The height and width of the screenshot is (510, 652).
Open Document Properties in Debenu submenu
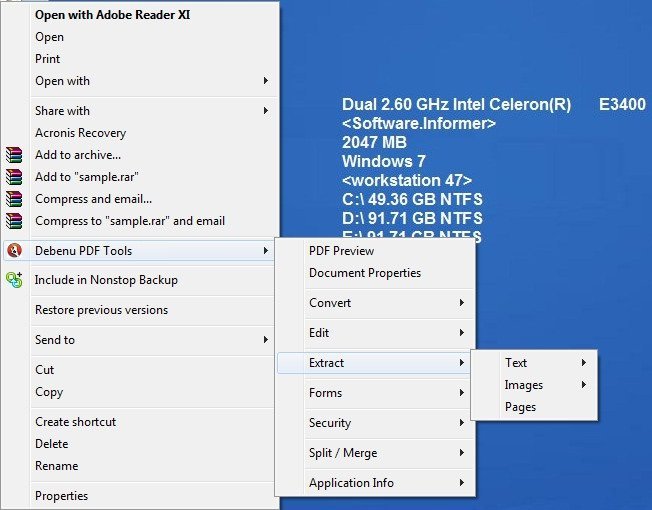[x=375, y=273]
